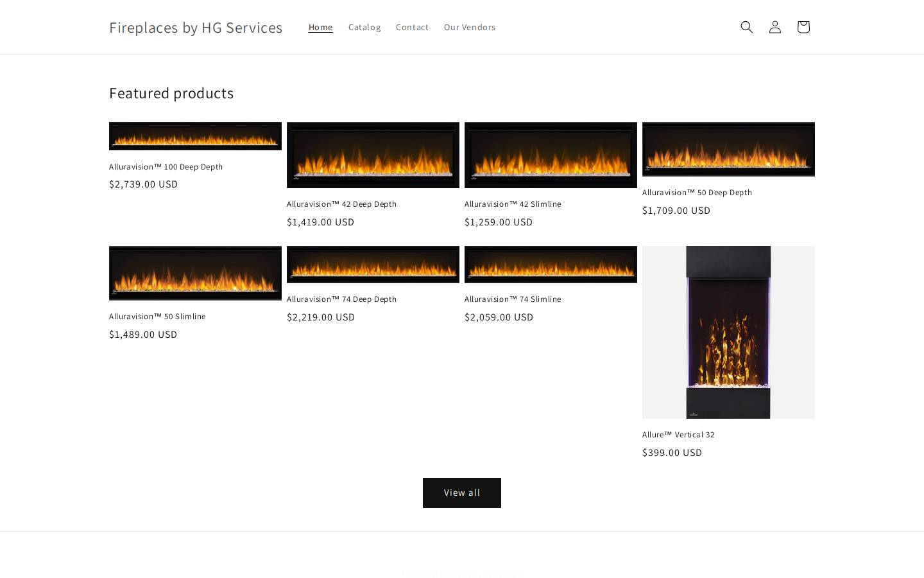Click the $2,059.00 USD price
Viewport: 924px width, 578px height.
[x=499, y=317]
